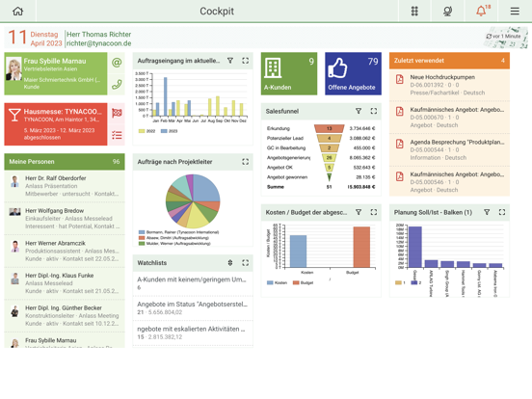Viewport: 532px width, 399px height.
Task: Open watchlist 'A-Kunden mit keinem/geringem Um...'
Action: (x=193, y=283)
